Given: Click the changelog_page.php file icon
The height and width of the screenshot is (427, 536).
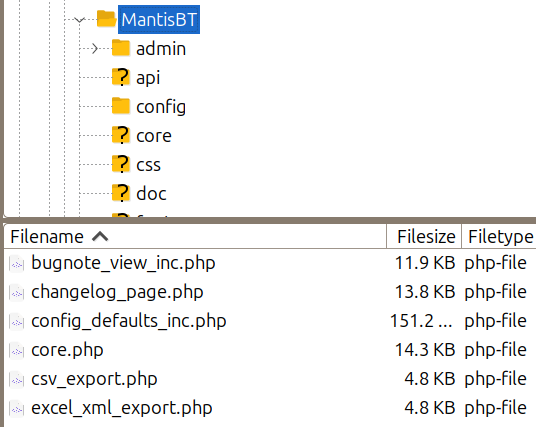Looking at the screenshot, I should click(17, 293).
